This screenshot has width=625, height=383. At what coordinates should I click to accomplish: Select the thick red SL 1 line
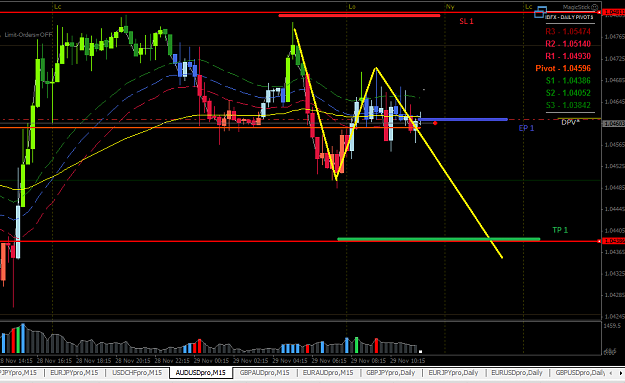tap(359, 16)
